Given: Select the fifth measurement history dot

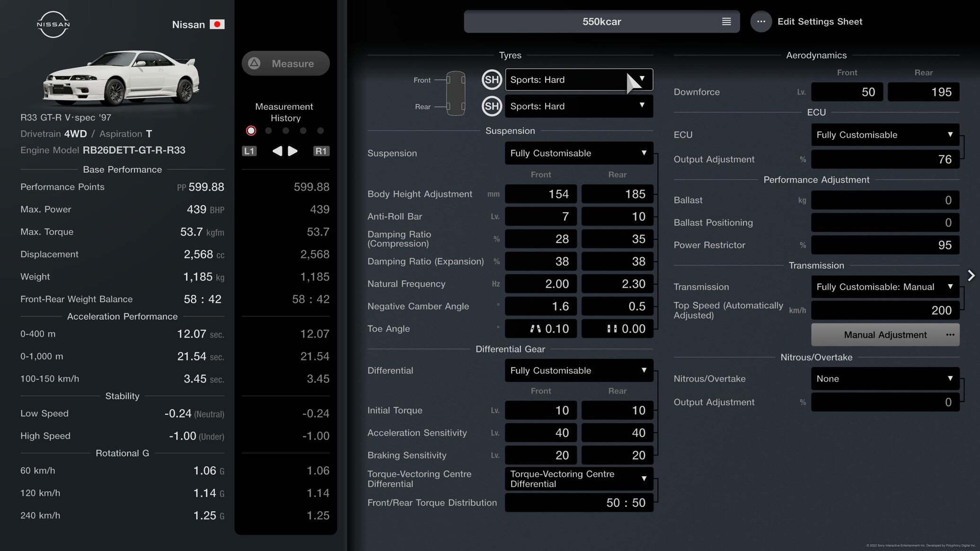Looking at the screenshot, I should coord(321,131).
